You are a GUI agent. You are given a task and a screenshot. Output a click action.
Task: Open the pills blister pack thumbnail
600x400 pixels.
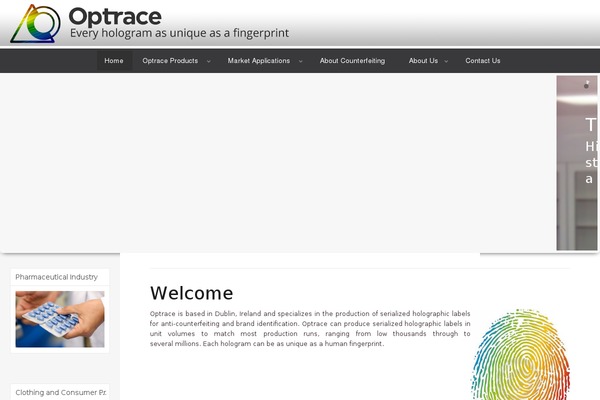point(60,319)
